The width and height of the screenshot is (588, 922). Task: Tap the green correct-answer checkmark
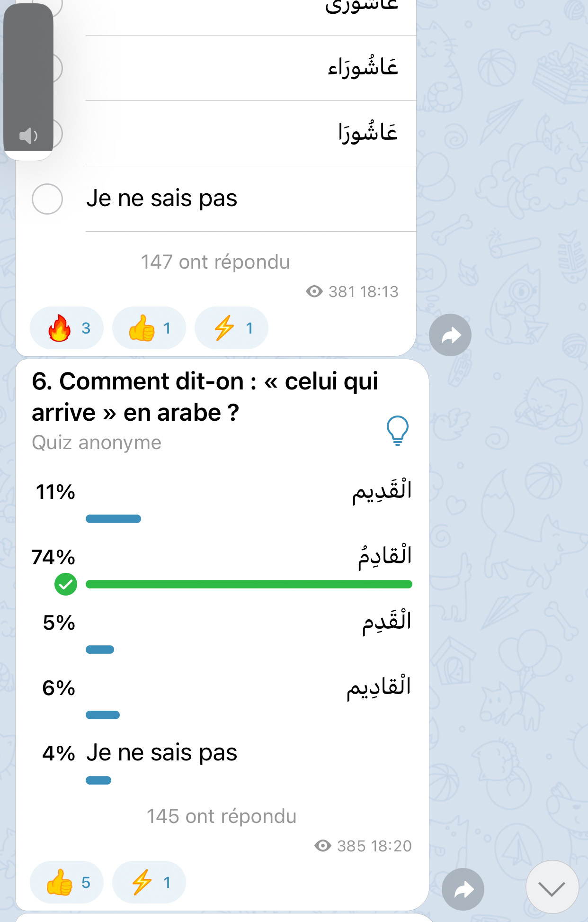pos(66,584)
